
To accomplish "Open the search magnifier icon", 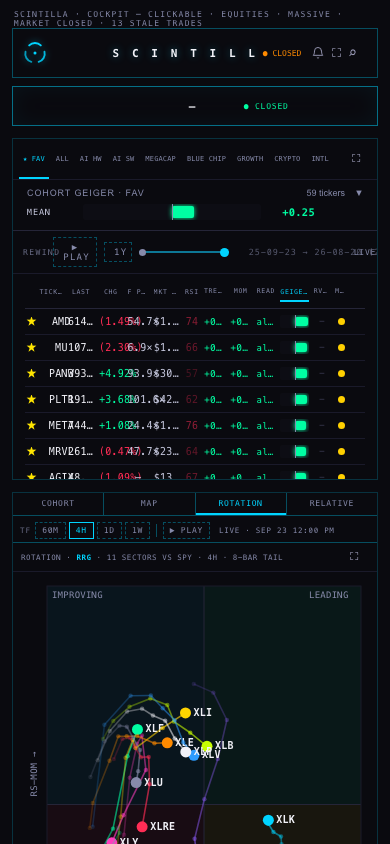I will point(352,53).
